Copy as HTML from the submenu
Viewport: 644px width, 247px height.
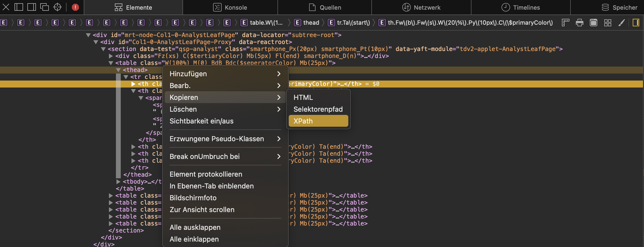pyautogui.click(x=319, y=97)
